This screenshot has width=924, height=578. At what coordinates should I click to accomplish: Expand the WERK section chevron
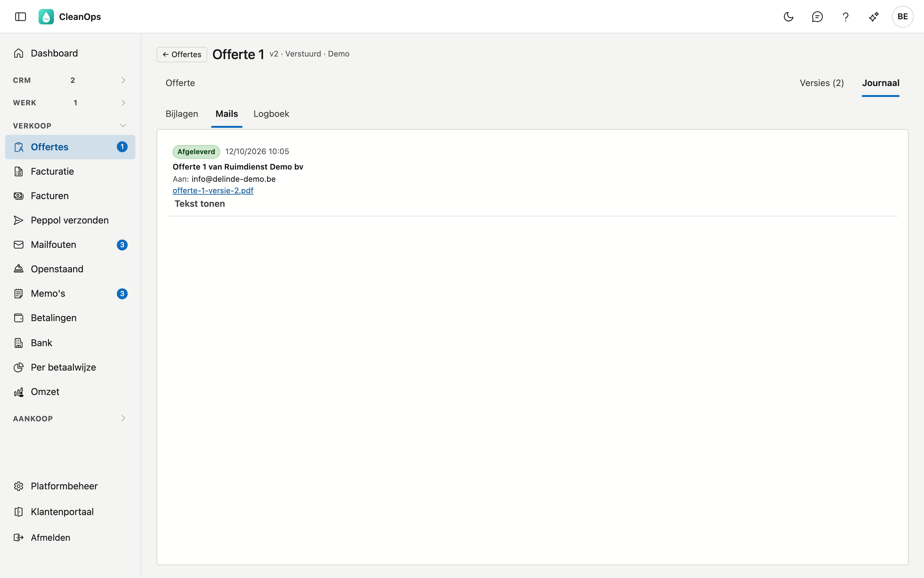[x=123, y=103]
